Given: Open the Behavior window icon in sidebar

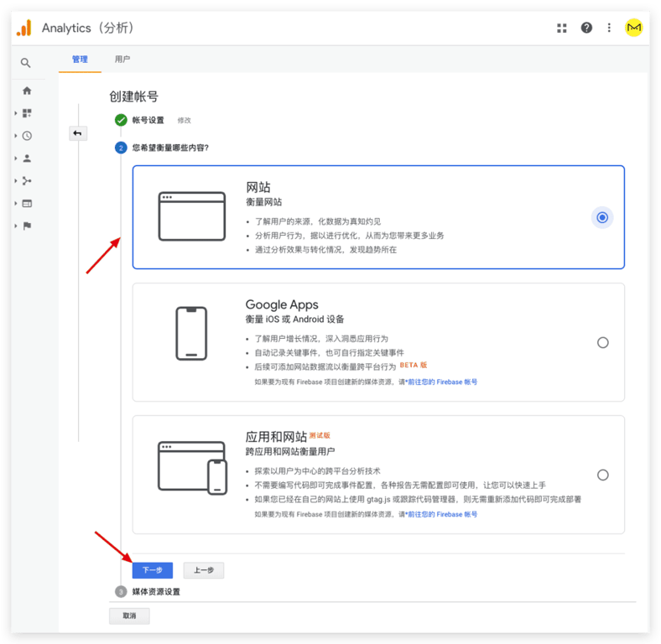Looking at the screenshot, I should point(27,203).
